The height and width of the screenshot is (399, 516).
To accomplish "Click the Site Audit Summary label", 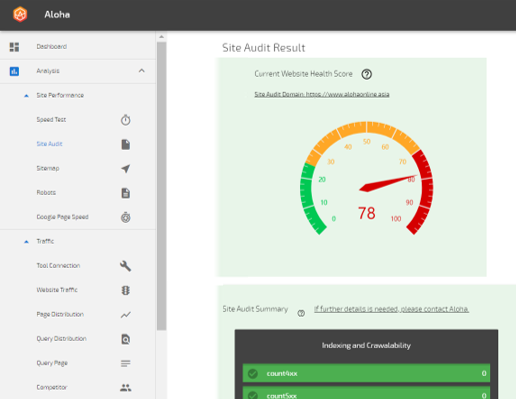I will (x=255, y=309).
